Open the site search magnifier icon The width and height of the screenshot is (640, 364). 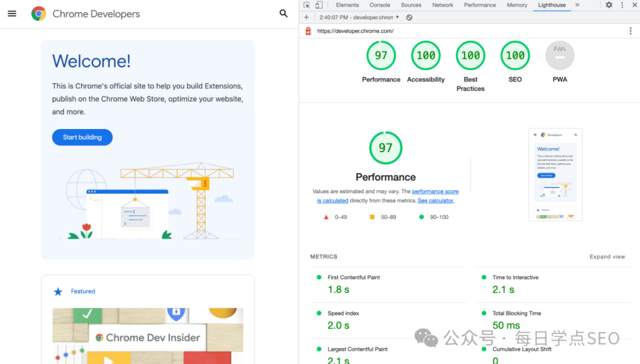[283, 14]
